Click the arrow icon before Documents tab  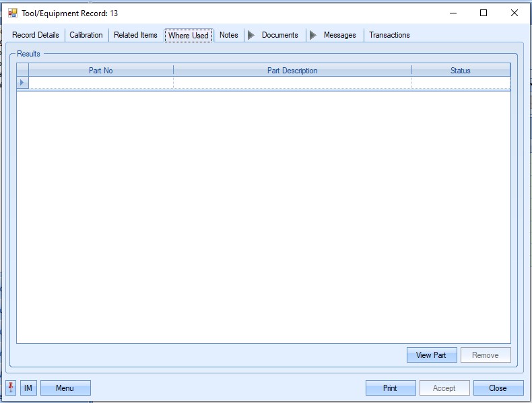(x=251, y=35)
